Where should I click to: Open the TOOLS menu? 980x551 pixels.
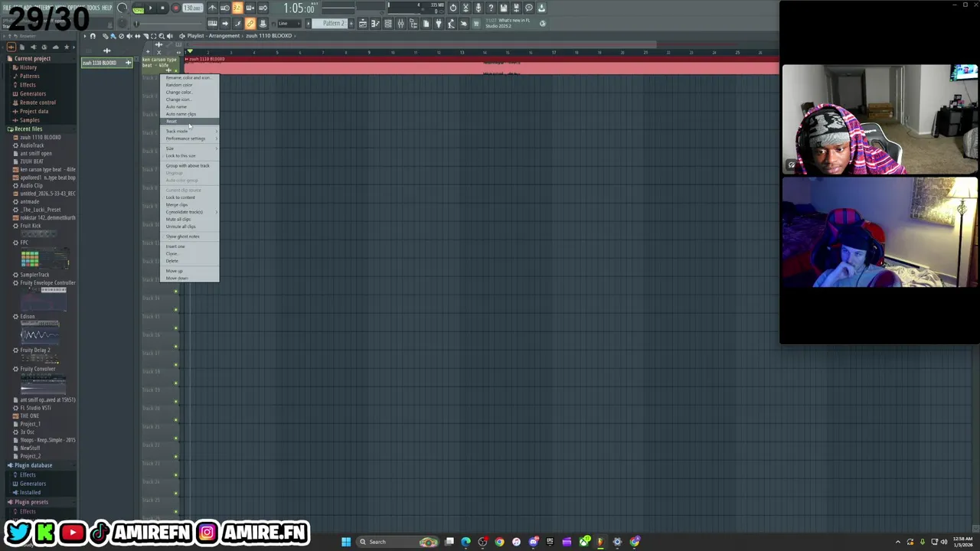click(94, 8)
